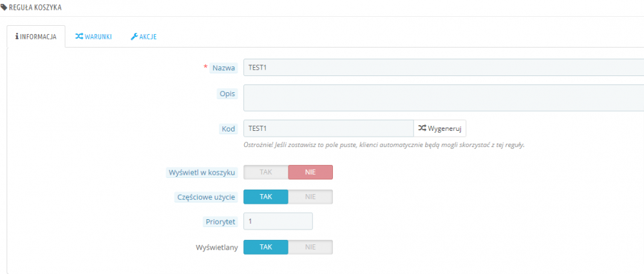Set Wyświetl w koszyku to TAK
The image size is (644, 274).
(x=266, y=172)
